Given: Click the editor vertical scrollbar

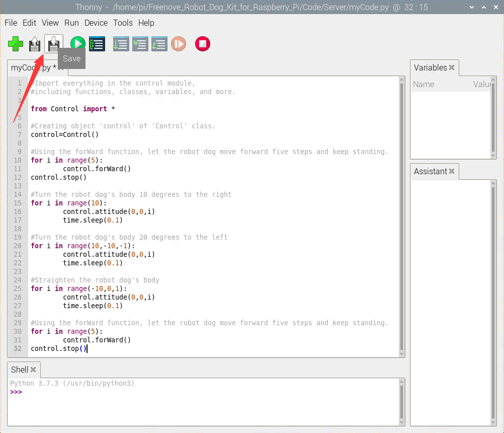Looking at the screenshot, I should [x=401, y=217].
